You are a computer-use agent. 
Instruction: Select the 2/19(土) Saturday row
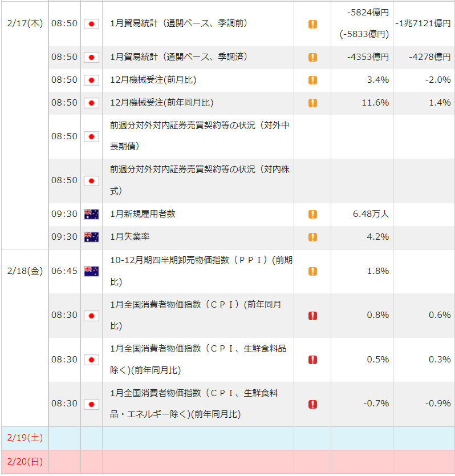click(x=227, y=438)
